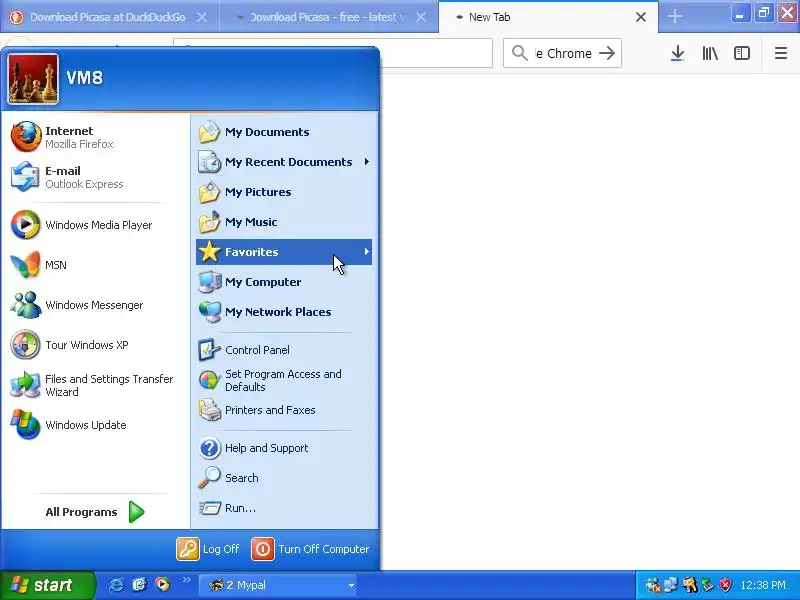Open Mozilla Firefox from Internet entry
800x600 pixels.
coord(95,137)
